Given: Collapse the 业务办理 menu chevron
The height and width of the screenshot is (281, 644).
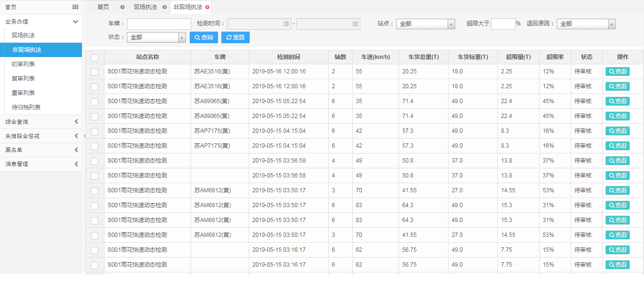Looking at the screenshot, I should tap(75, 22).
